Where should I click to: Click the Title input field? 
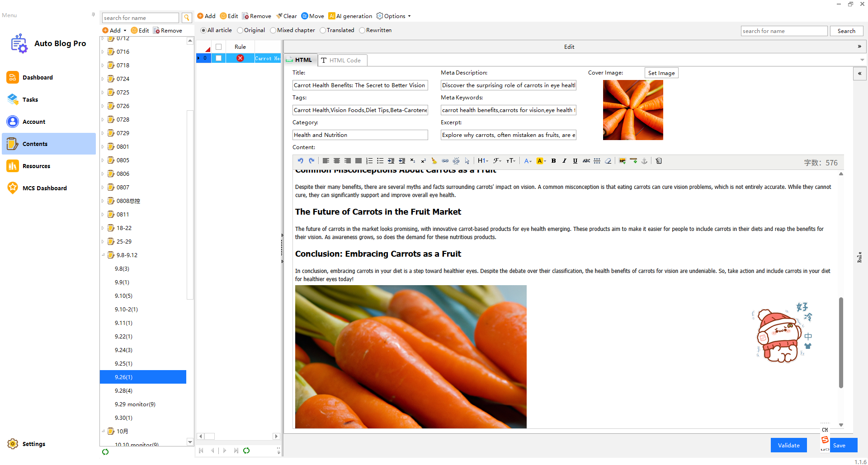point(360,85)
